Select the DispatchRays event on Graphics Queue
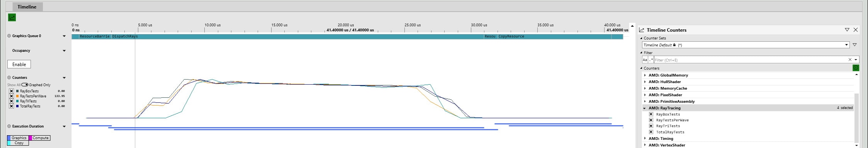Viewport: 868px width, 148px height. click(297, 36)
